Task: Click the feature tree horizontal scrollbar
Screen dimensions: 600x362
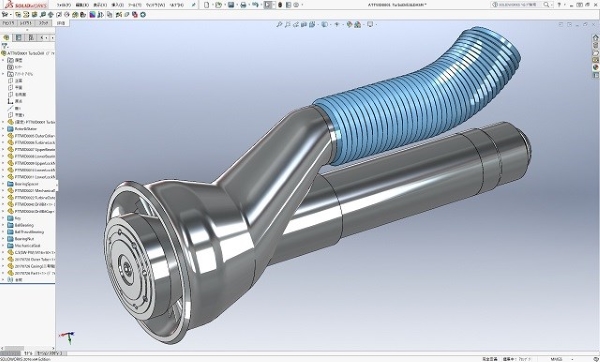Action: point(28,349)
